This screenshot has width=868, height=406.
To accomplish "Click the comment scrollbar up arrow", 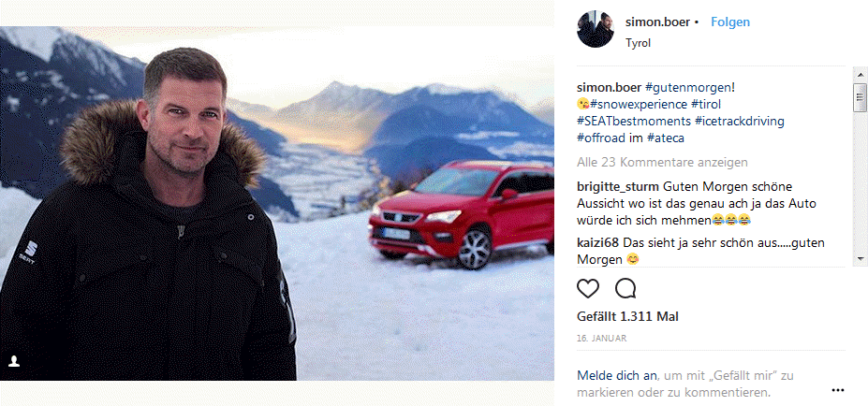I will (x=860, y=74).
